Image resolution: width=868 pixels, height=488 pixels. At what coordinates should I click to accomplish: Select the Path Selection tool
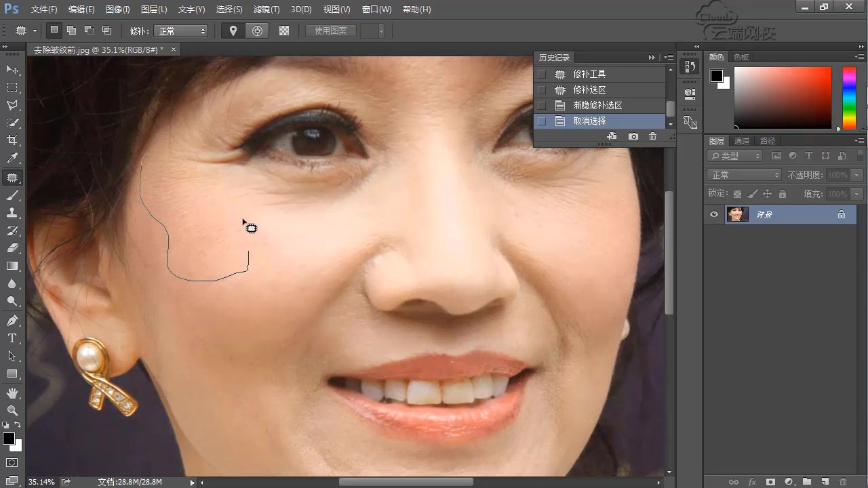pos(12,356)
